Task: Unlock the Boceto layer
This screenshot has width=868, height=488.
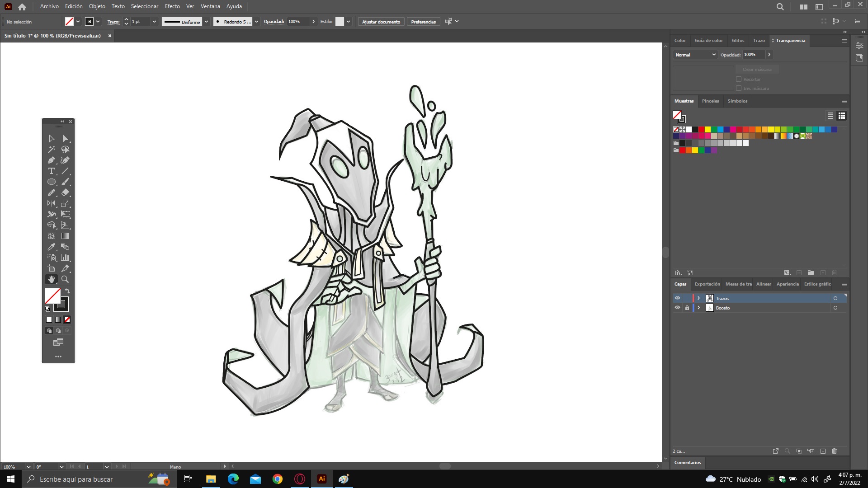Action: coord(687,308)
